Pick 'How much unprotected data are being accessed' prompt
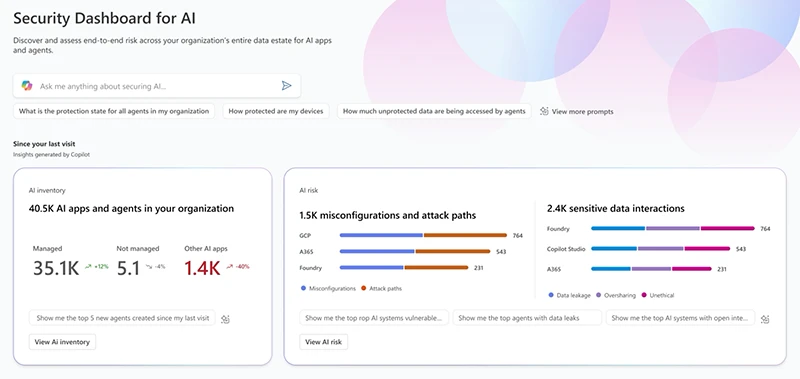800x379 pixels. click(434, 111)
